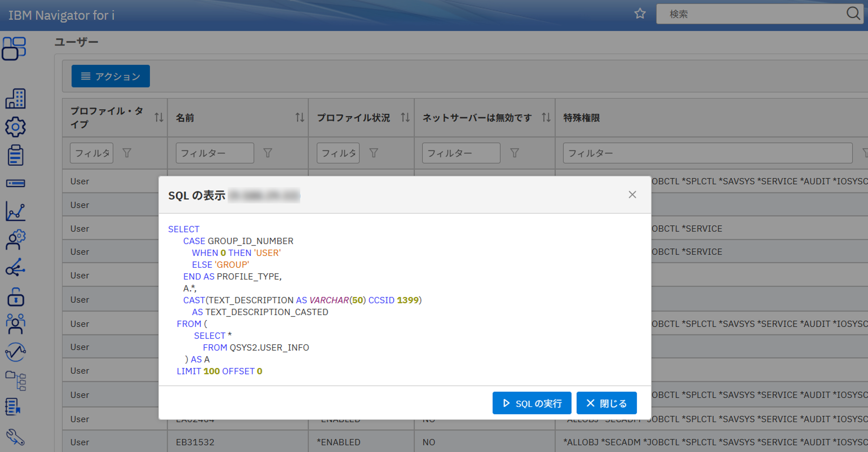Sort by プロファイル状況 column arrows
The width and height of the screenshot is (868, 452).
point(405,118)
